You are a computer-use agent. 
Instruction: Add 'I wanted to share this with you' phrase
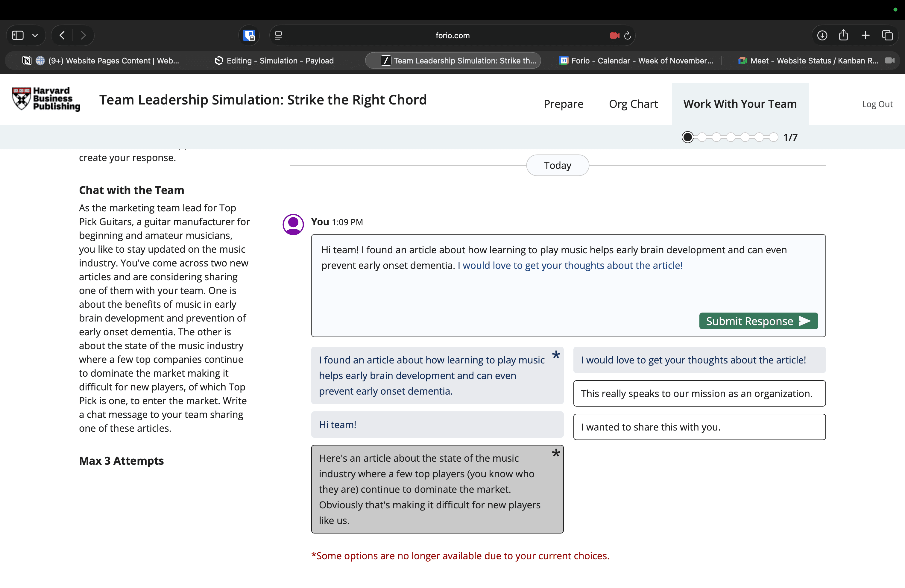(699, 427)
